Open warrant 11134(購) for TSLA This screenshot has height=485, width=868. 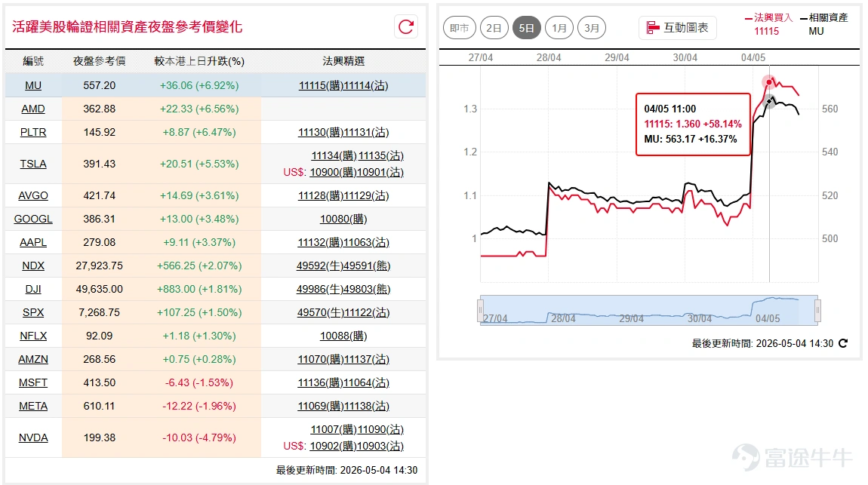334,156
